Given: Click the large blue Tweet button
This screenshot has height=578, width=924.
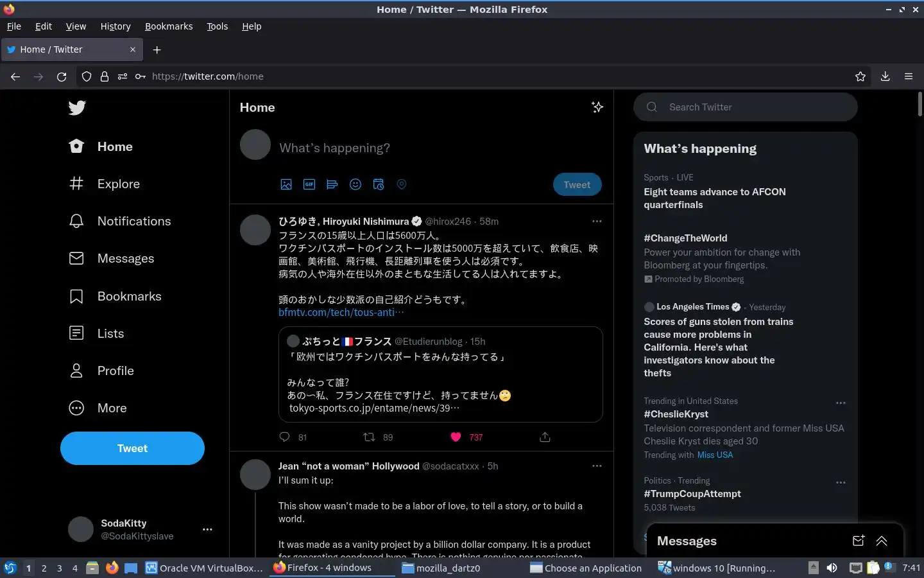Looking at the screenshot, I should pyautogui.click(x=132, y=448).
